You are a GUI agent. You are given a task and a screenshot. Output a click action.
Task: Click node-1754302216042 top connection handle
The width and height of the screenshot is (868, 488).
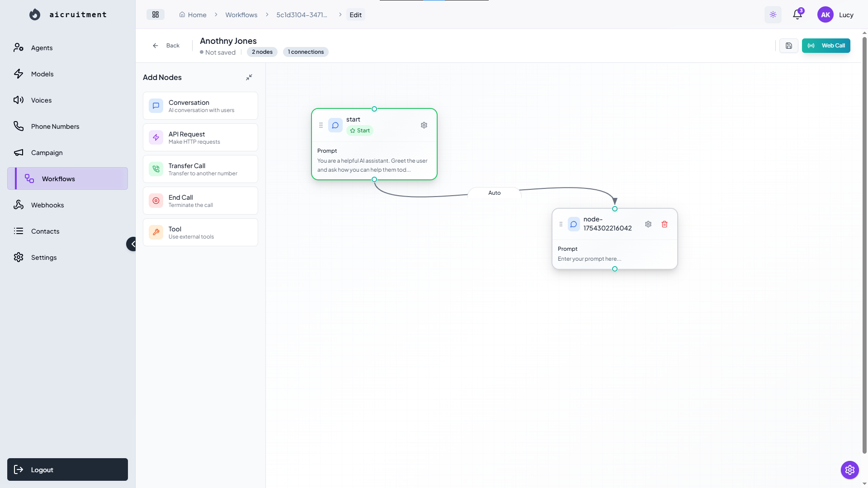pos(615,209)
